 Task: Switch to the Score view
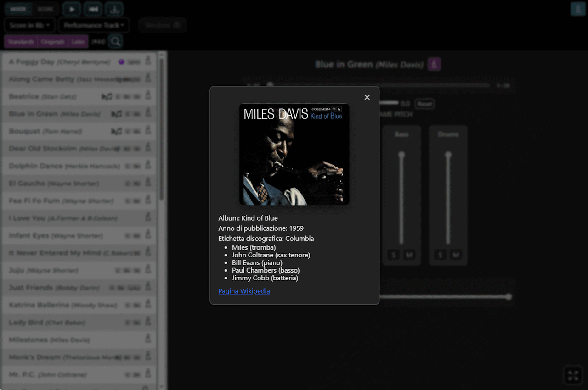[x=45, y=9]
